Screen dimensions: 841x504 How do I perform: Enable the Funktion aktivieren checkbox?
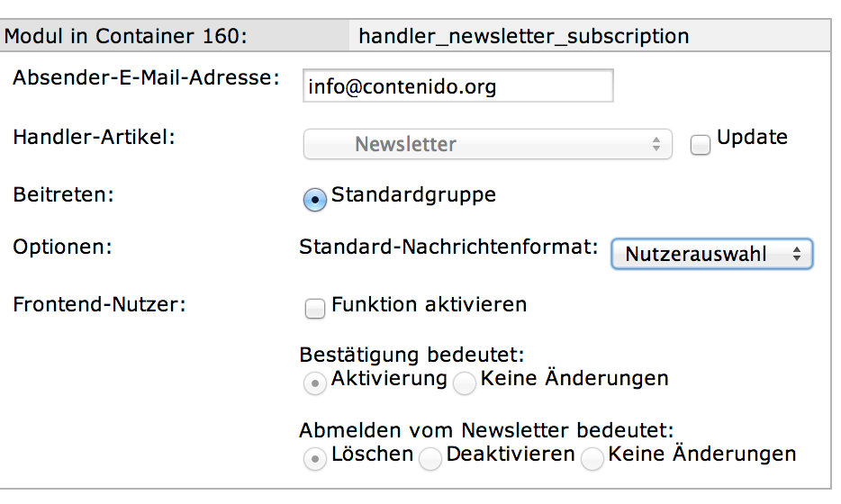point(315,310)
